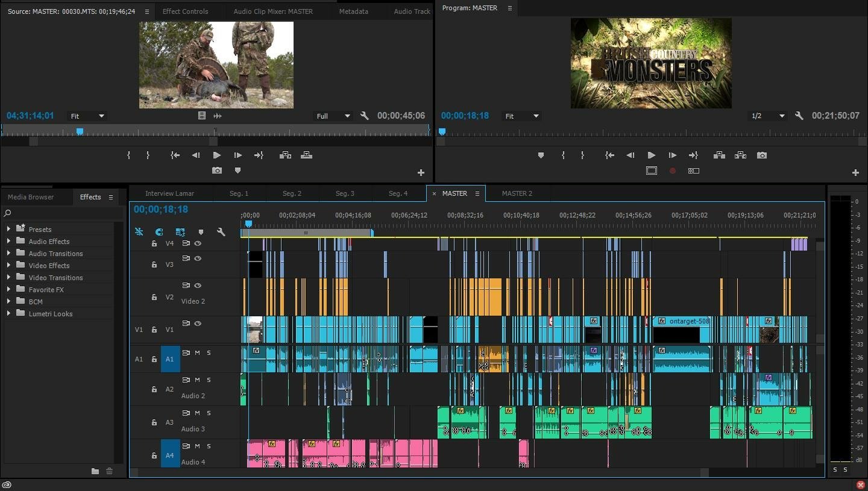Open Program playback resolution 1/2 dropdown
868x491 pixels.
[x=768, y=116]
